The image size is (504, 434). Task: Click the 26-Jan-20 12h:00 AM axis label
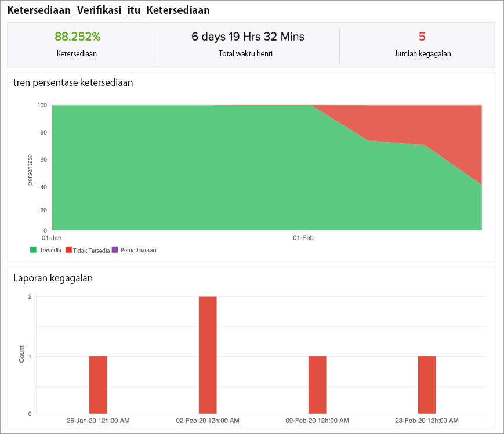(x=98, y=421)
